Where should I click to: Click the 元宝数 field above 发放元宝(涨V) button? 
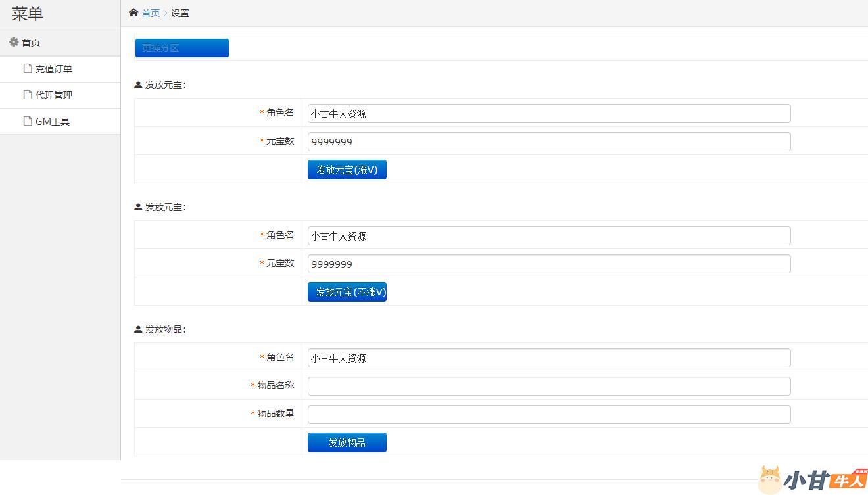tap(548, 142)
